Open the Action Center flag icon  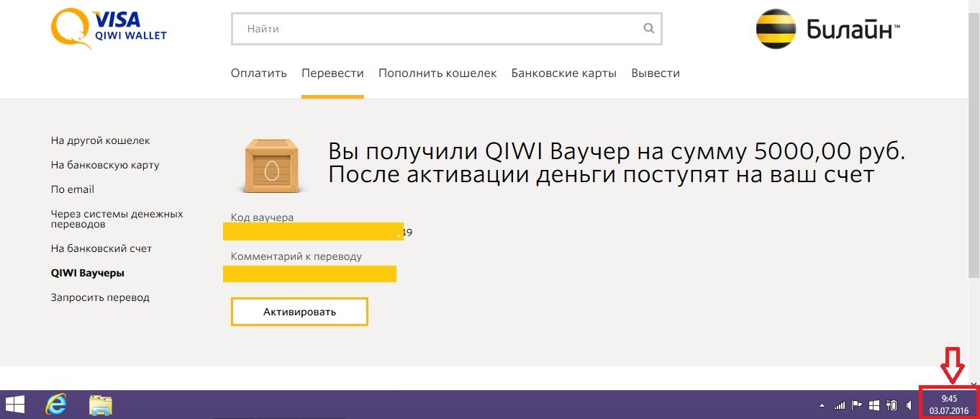coord(857,405)
